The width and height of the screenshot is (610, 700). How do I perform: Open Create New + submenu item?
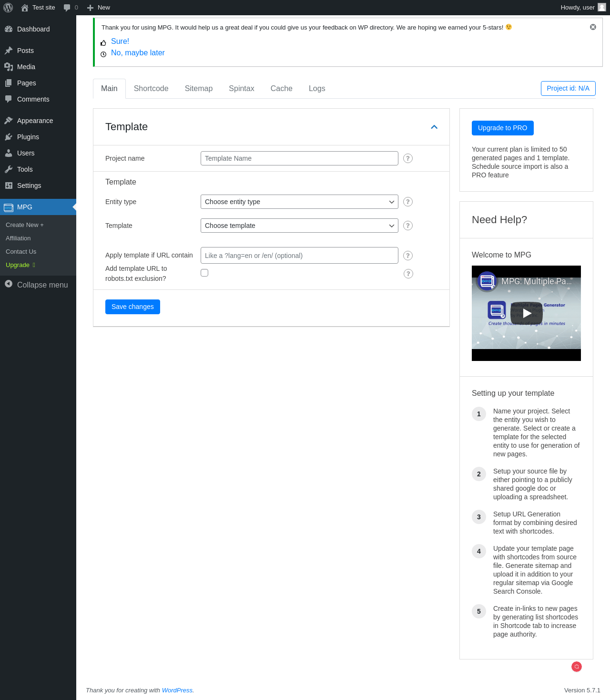click(x=25, y=225)
